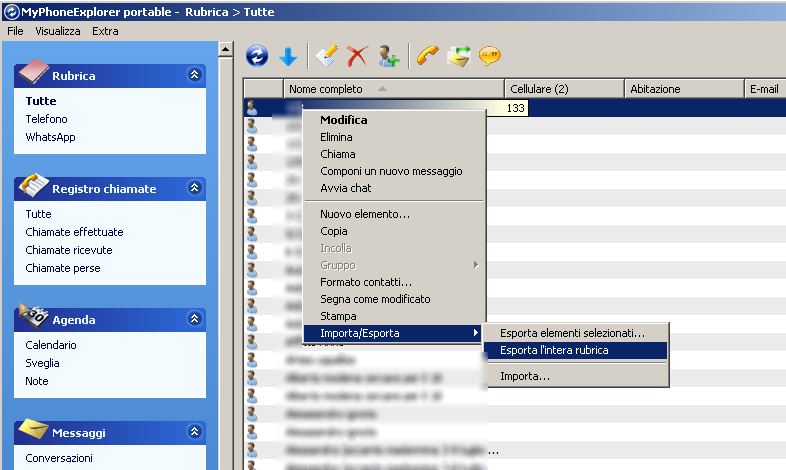This screenshot has height=470, width=786.
Task: Click the red X delete icon
Action: point(357,56)
